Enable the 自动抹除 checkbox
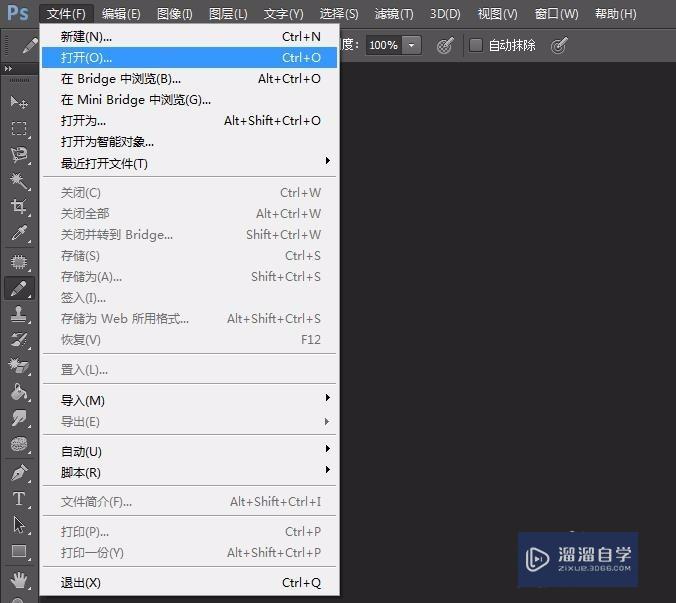This screenshot has height=603, width=676. click(x=476, y=45)
